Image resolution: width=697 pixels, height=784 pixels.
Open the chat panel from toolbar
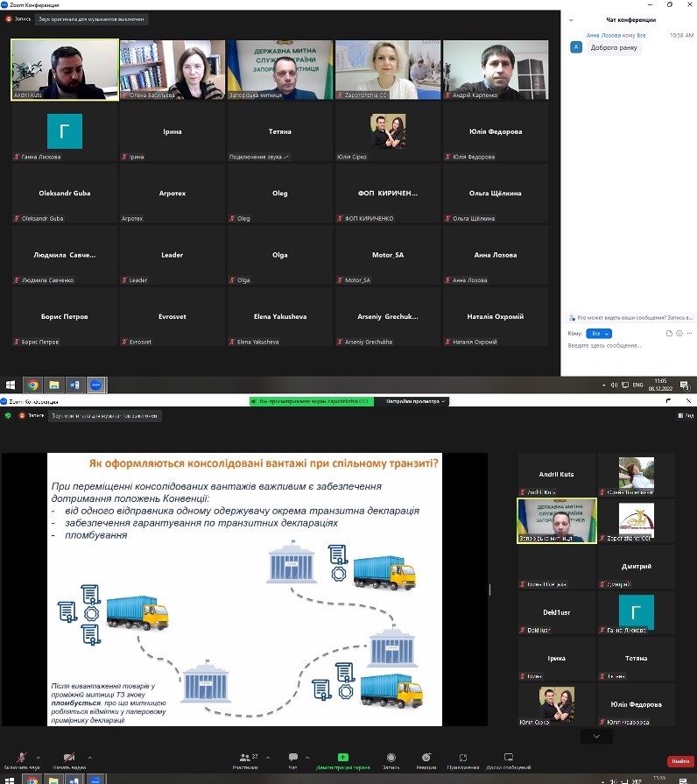pos(293,758)
